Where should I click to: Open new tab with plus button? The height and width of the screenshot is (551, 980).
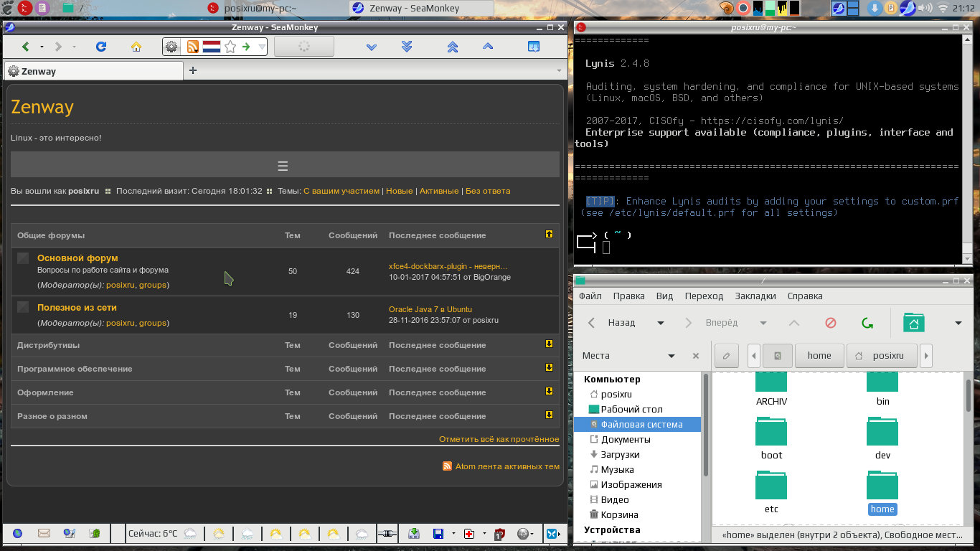tap(192, 70)
